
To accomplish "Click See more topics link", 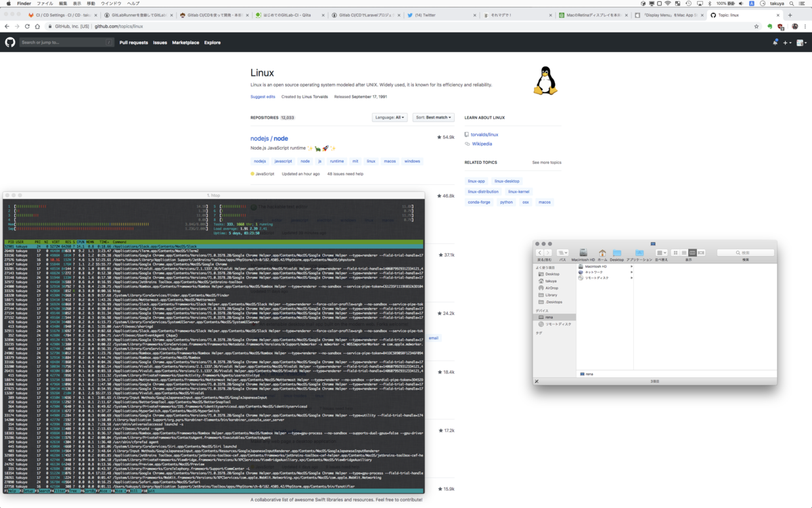I will [547, 163].
